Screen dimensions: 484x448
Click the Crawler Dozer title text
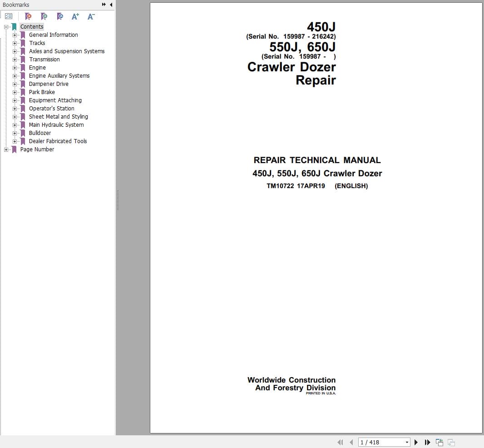pyautogui.click(x=291, y=67)
